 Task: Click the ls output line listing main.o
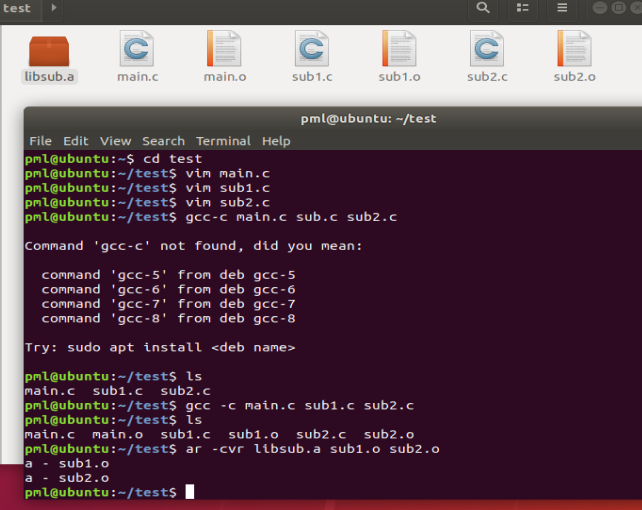[219, 435]
